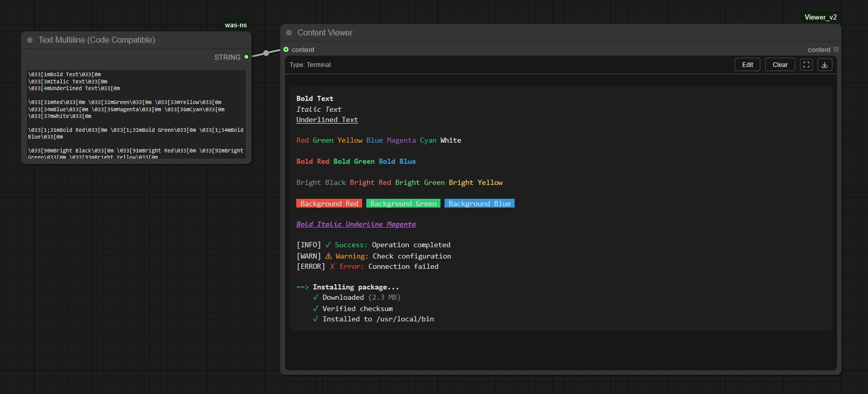Screen dimensions: 868x394
Task: Click the "Type: Terminal" label
Action: pyautogui.click(x=310, y=65)
